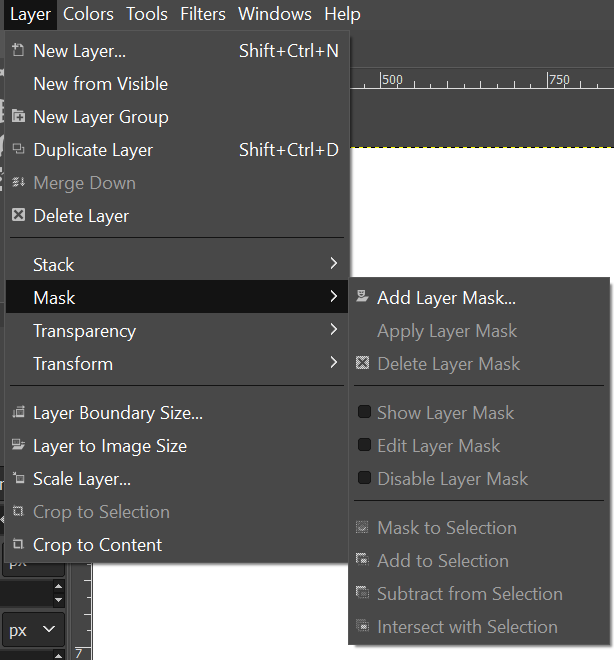Click the spinner down arrow above px dropdown
This screenshot has height=660, width=614.
(58, 600)
